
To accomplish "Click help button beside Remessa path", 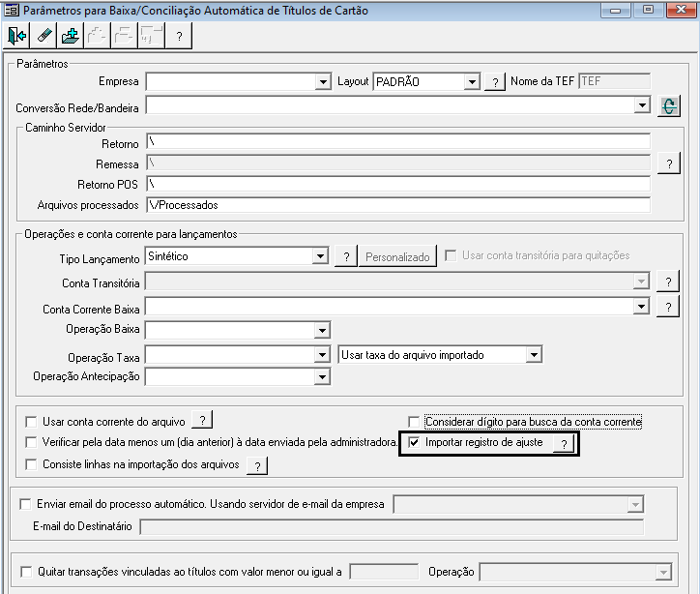I will point(669,163).
